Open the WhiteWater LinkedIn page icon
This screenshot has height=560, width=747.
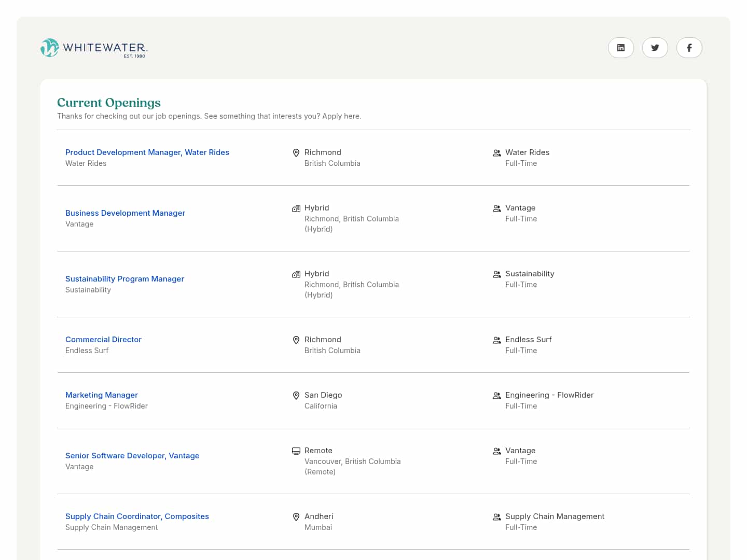pos(620,48)
